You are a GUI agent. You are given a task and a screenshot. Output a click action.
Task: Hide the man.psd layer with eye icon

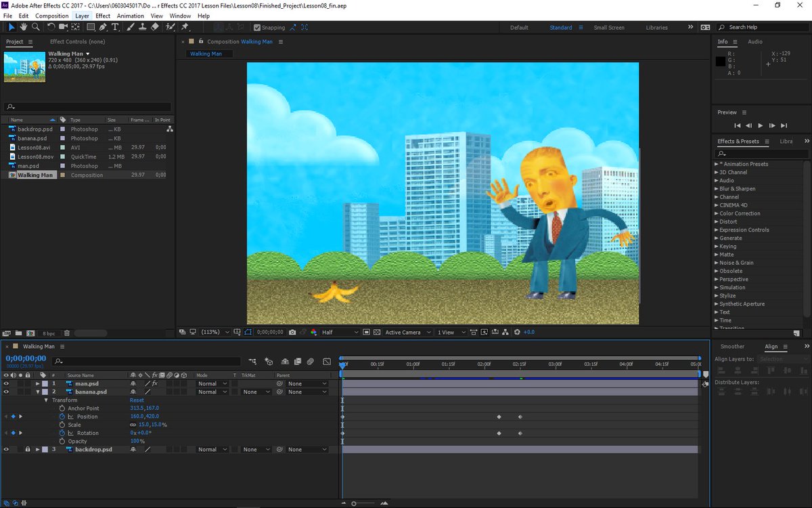tap(6, 383)
